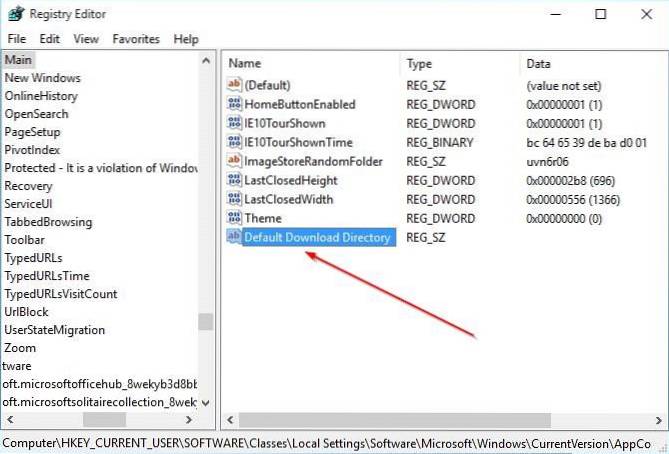The height and width of the screenshot is (454, 669).
Task: Open the File menu
Action: pos(16,39)
